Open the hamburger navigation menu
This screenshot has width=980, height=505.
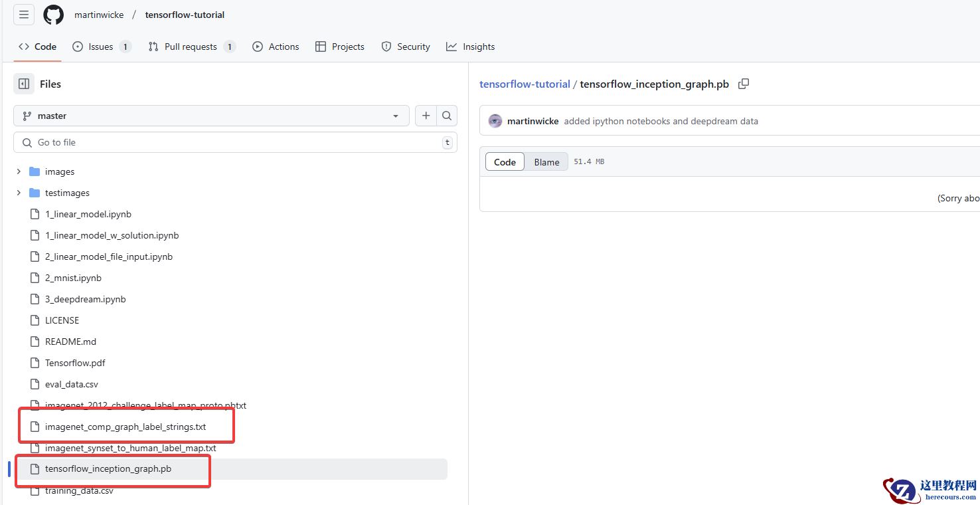pos(24,15)
